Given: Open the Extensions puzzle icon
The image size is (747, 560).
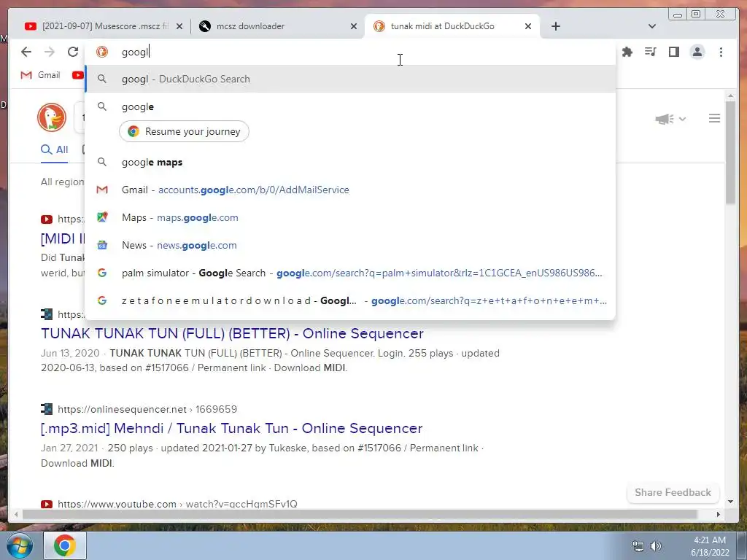Looking at the screenshot, I should (x=627, y=52).
